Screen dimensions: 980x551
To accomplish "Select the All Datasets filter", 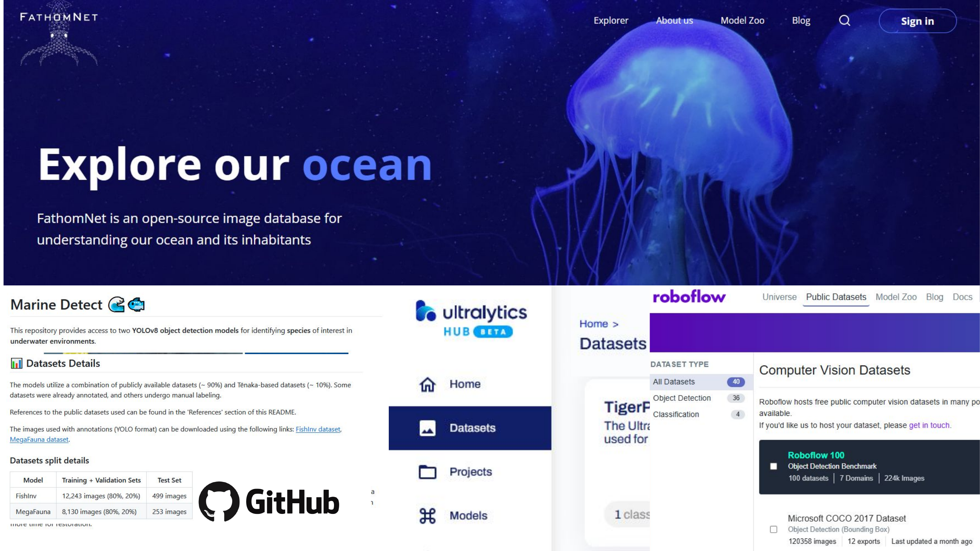I will [674, 382].
